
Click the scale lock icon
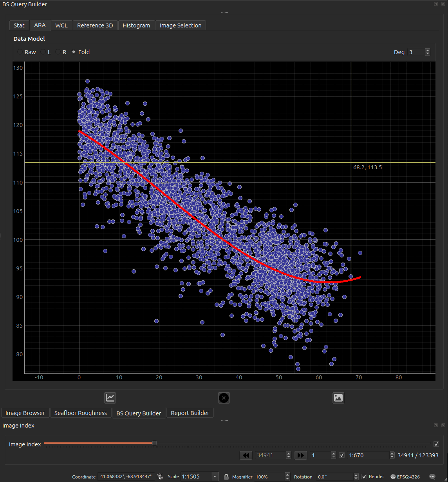226,477
